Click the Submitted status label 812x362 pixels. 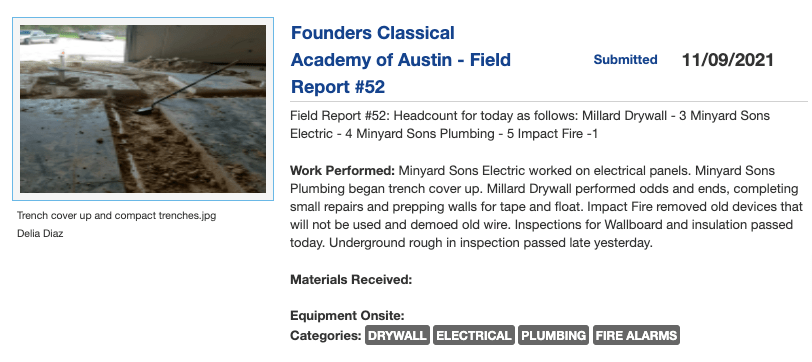626,60
